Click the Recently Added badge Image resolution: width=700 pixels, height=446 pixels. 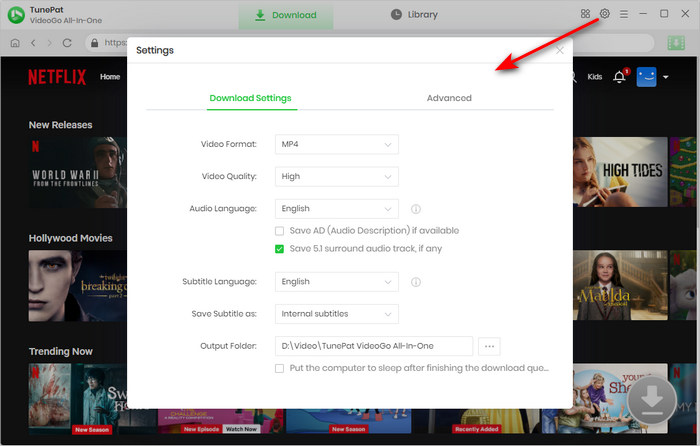(476, 429)
